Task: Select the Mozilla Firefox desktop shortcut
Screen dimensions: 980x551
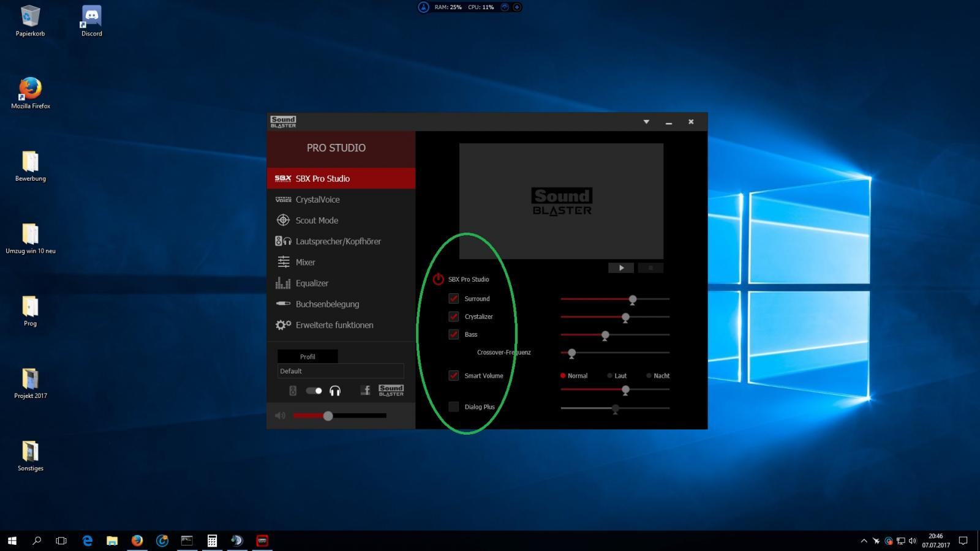Action: click(x=30, y=93)
